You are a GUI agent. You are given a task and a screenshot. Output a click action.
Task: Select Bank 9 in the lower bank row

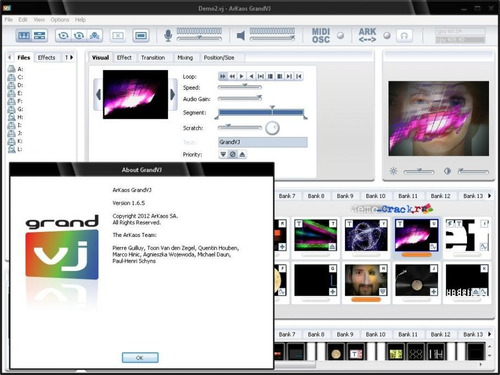[x=345, y=334]
